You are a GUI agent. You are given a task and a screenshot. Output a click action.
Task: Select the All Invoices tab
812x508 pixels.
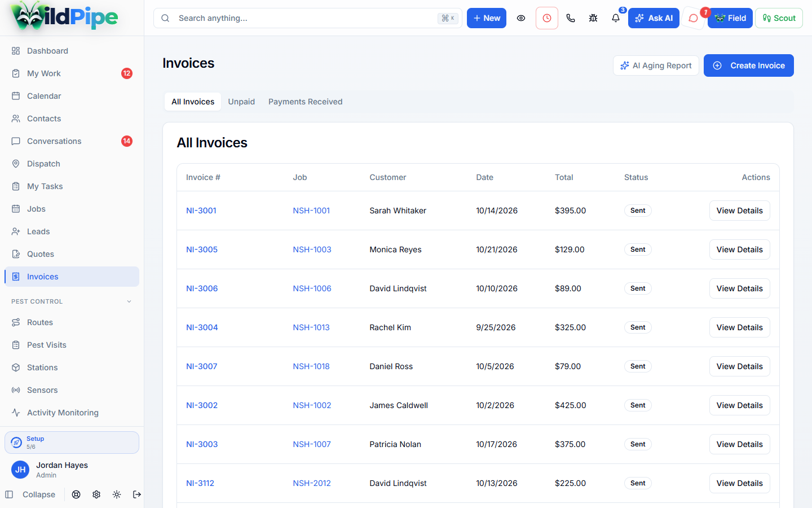[193, 102]
